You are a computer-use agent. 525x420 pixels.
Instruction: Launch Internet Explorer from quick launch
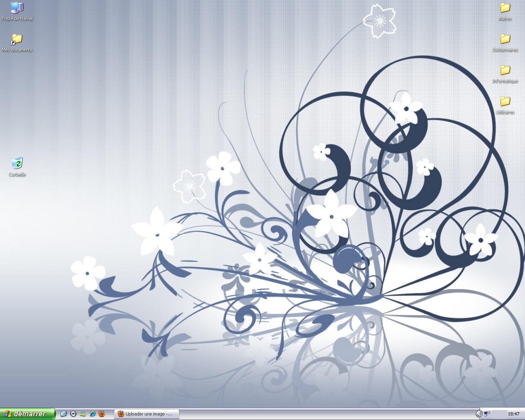pyautogui.click(x=92, y=414)
